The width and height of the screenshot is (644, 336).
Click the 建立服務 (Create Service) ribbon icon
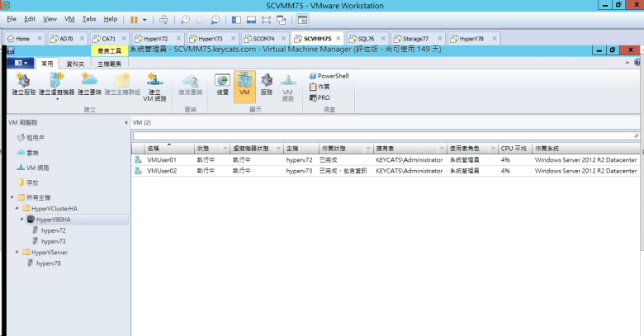point(23,85)
